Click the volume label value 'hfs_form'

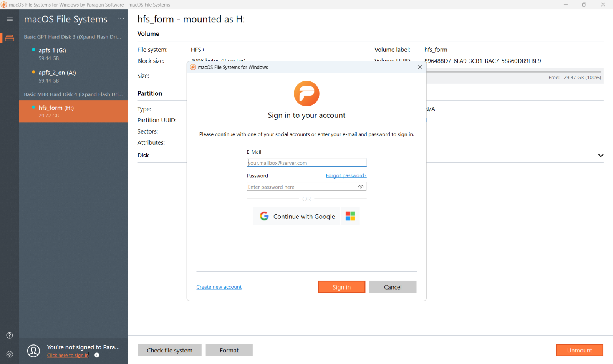tap(436, 50)
